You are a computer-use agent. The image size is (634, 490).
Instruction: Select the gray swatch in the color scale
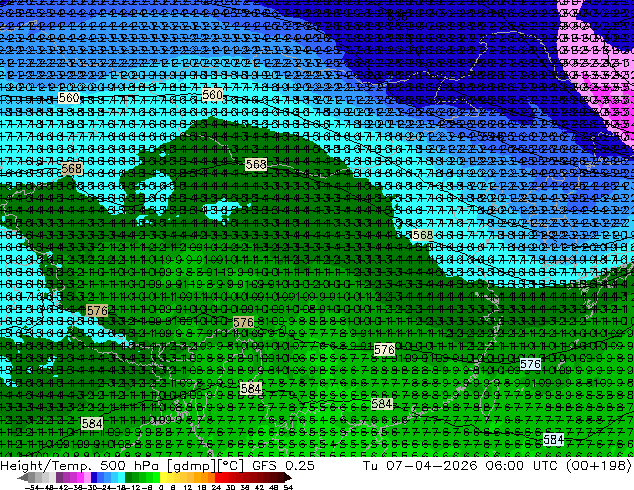[31, 477]
